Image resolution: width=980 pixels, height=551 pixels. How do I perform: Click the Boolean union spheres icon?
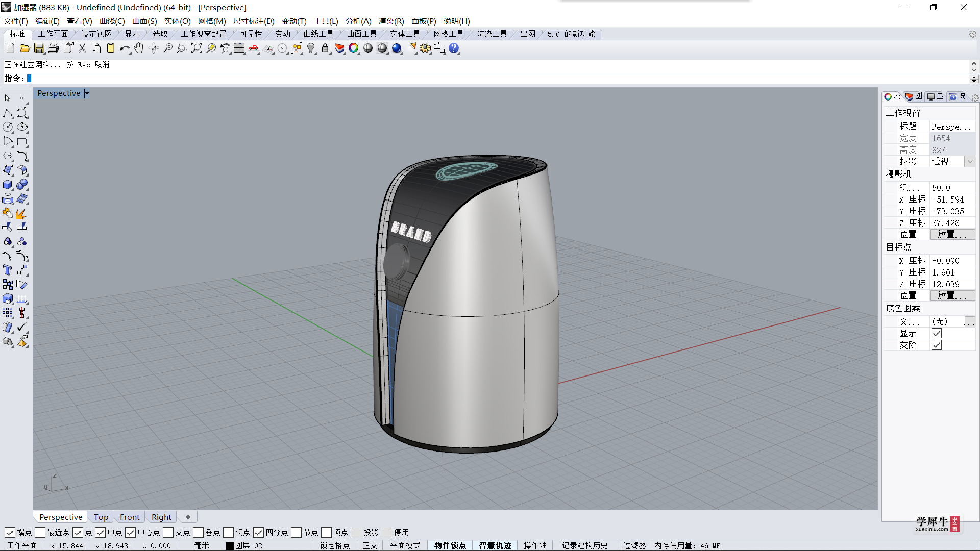22,184
